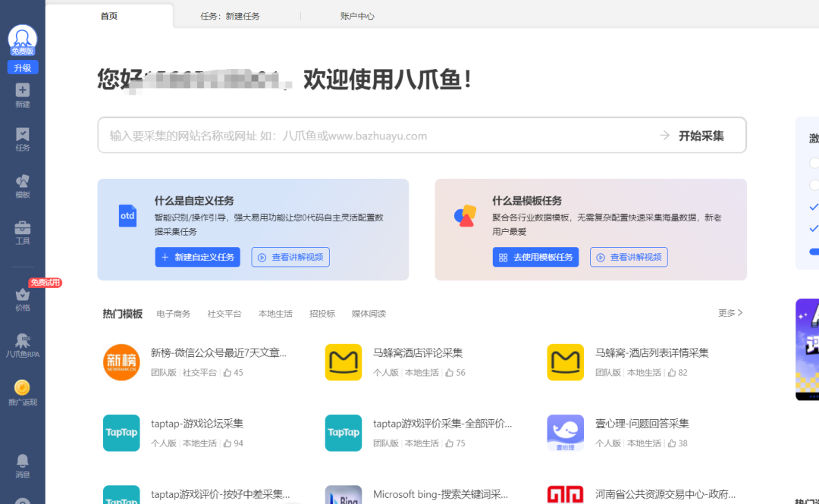Click the Bing logo icon
This screenshot has width=819, height=504.
click(344, 495)
